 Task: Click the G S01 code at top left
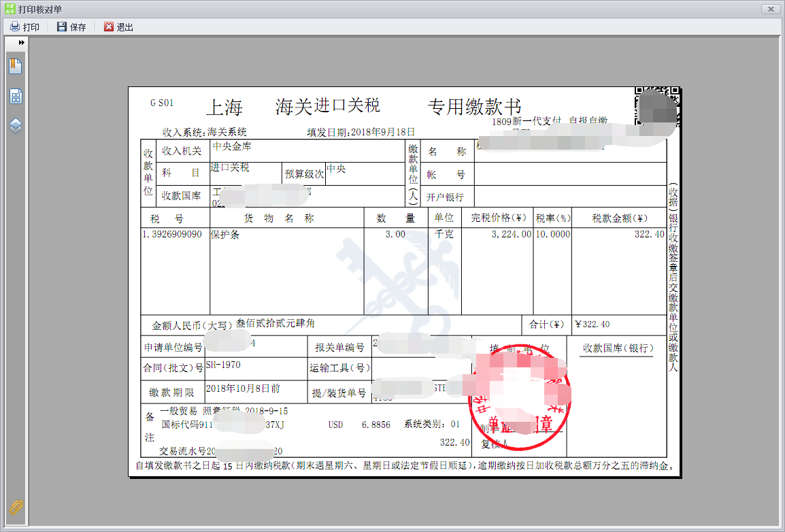162,103
